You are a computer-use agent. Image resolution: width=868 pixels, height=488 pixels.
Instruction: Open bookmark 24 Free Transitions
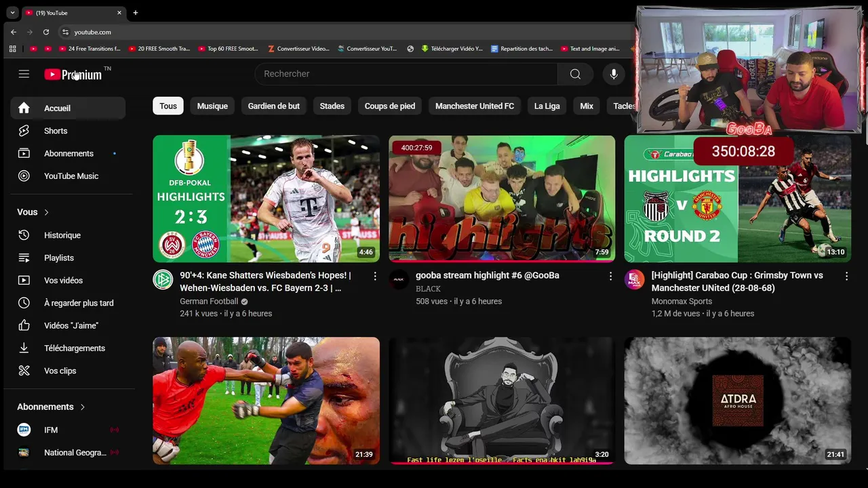tap(89, 49)
